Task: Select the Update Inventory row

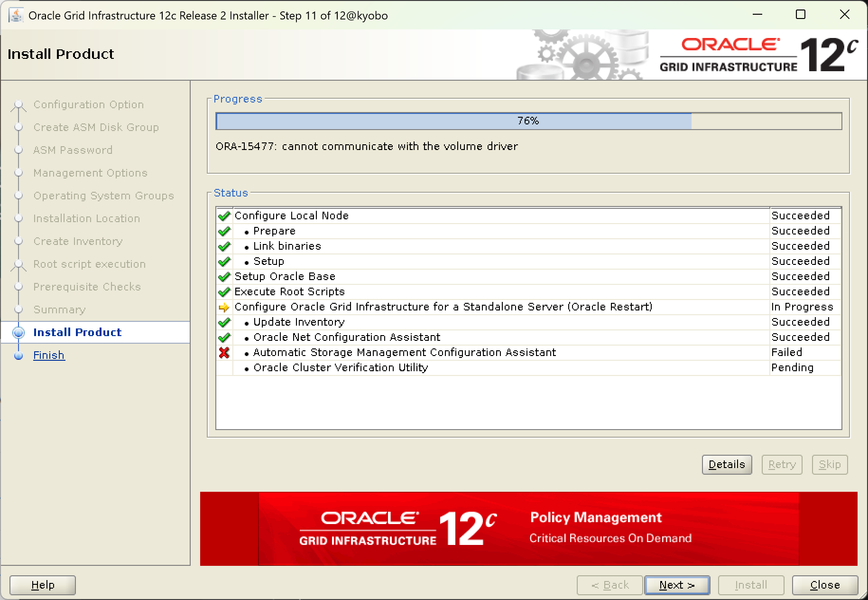Action: tap(528, 322)
